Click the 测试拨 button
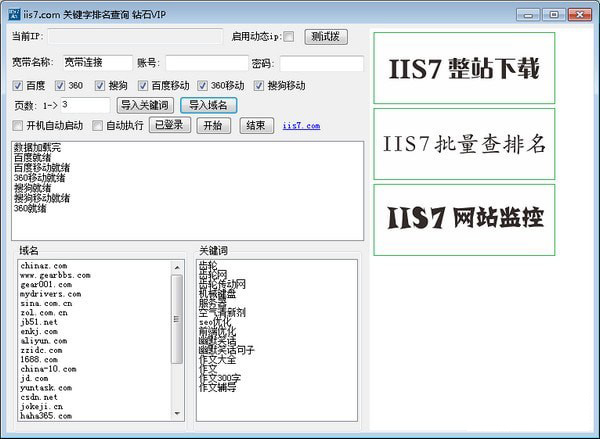This screenshot has height=439, width=600. coord(325,37)
